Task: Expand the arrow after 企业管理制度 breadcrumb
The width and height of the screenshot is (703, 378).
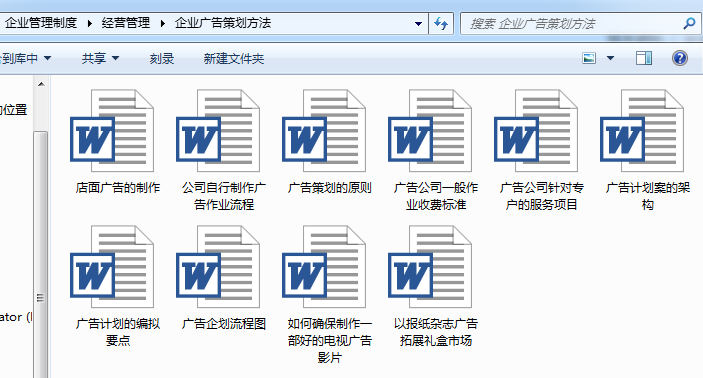Action: [90, 23]
